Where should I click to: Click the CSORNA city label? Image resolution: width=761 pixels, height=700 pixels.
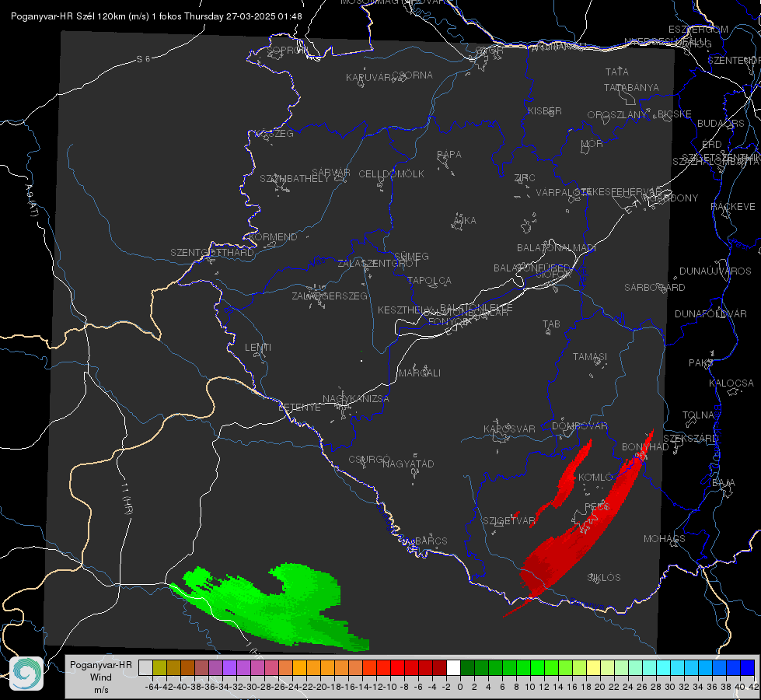coord(413,75)
